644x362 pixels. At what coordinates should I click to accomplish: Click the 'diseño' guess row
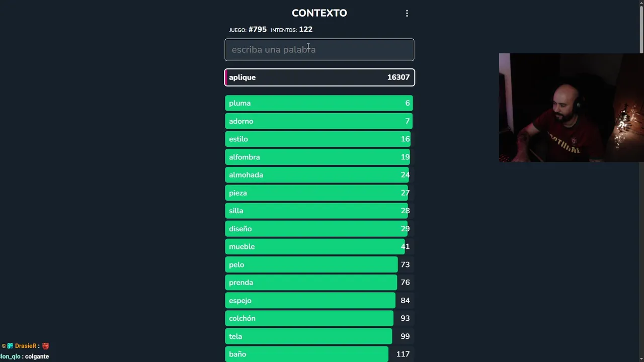pos(319,229)
